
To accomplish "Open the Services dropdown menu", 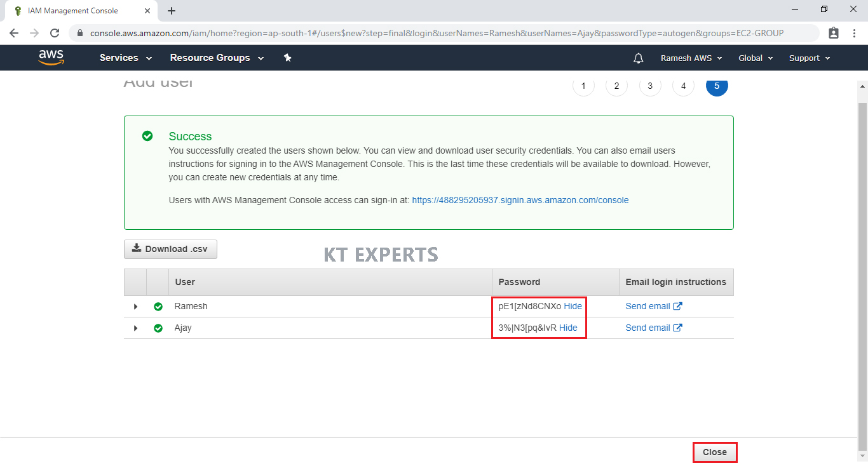I will pyautogui.click(x=126, y=58).
